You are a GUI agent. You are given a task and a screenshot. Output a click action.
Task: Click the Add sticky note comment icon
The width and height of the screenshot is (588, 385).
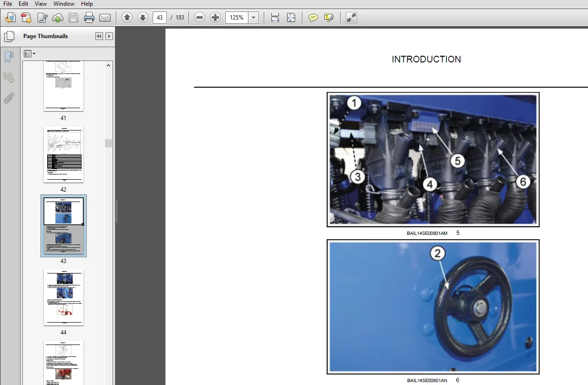313,18
